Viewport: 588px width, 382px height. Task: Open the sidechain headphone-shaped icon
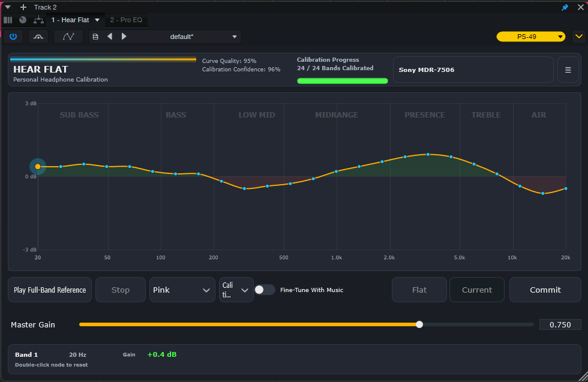point(38,37)
